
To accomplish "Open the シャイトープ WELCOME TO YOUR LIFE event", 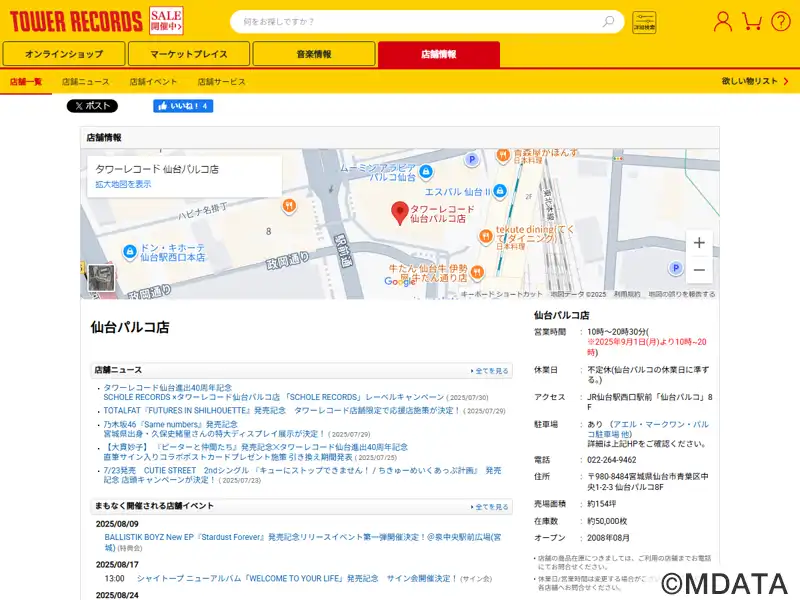I will pyautogui.click(x=296, y=579).
